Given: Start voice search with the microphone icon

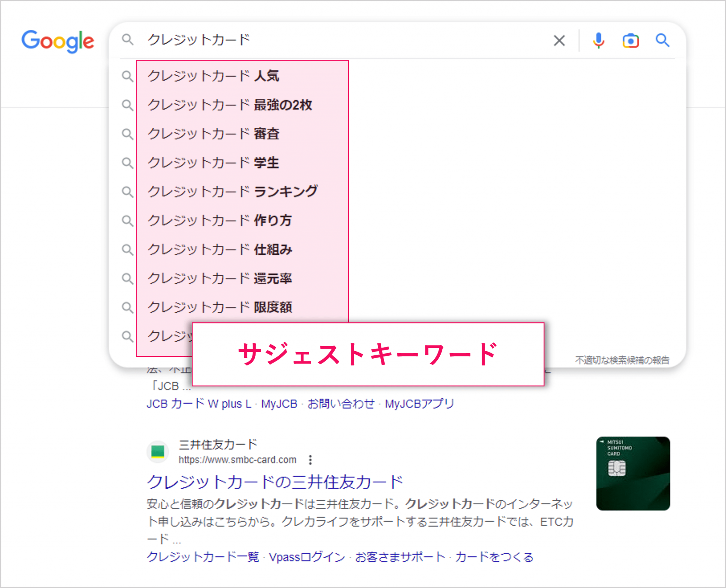Looking at the screenshot, I should coord(598,41).
